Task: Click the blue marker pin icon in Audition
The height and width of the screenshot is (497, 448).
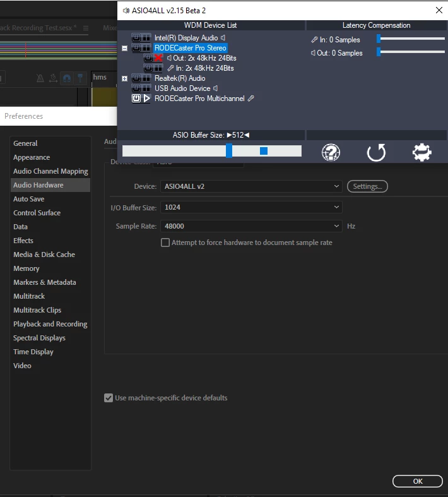Action: (80, 78)
